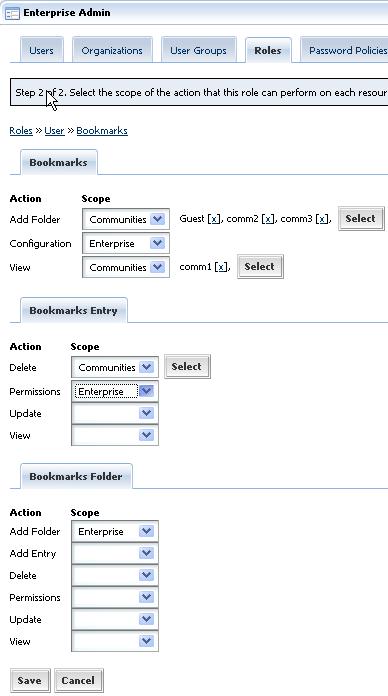The image size is (388, 696).
Task: Remove comm1 from View scope
Action: [x=221, y=267]
